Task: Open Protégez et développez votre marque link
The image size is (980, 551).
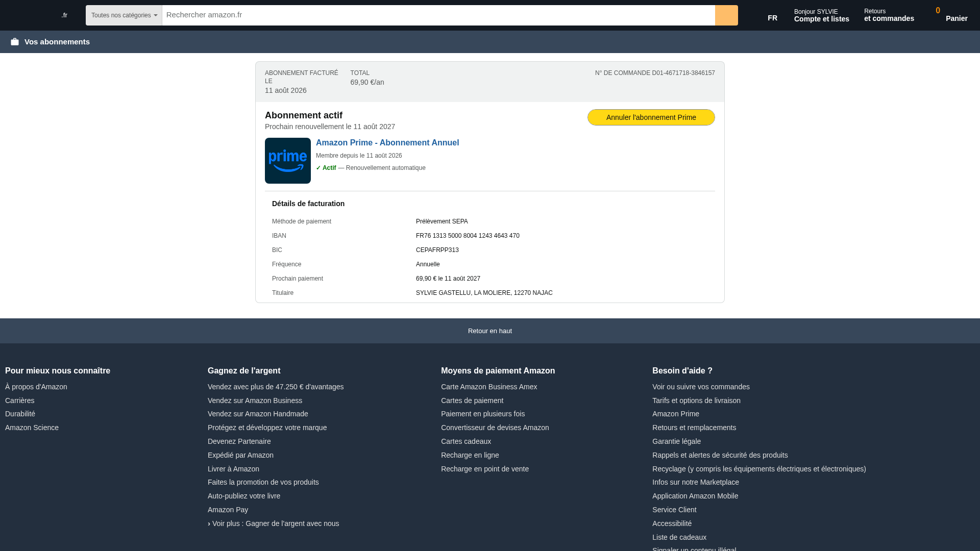Action: [x=267, y=428]
